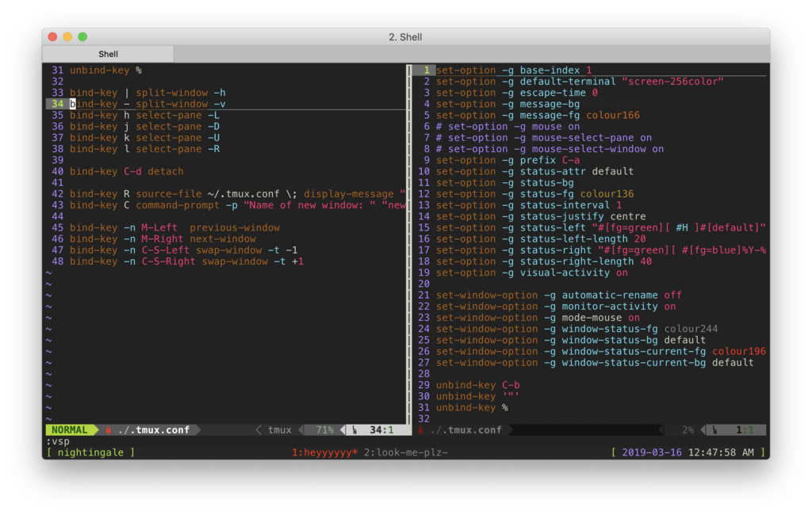Click line 36 select-pane -D
812x515 pixels.
point(144,127)
